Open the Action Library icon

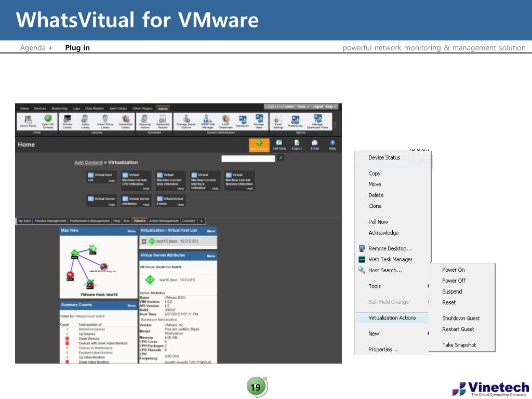(x=85, y=121)
